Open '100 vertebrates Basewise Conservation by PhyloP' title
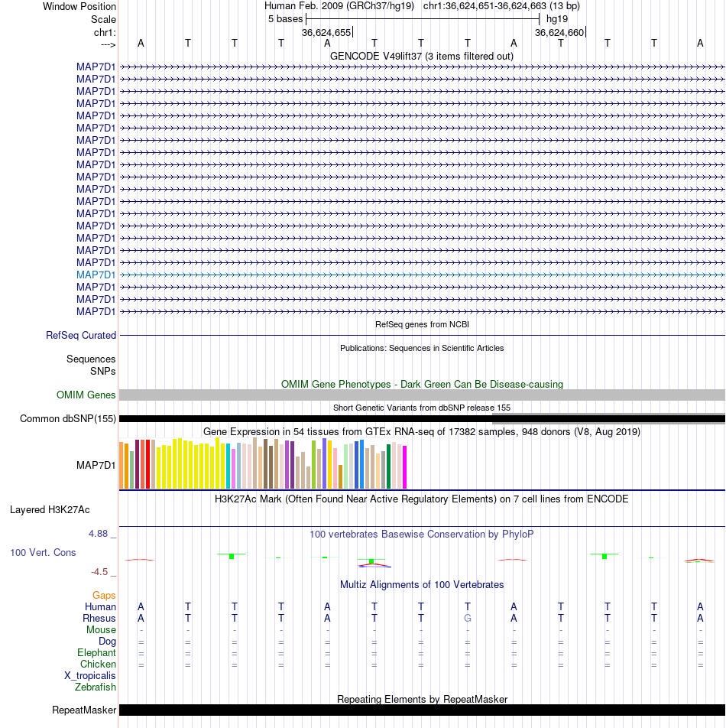 pos(422,534)
